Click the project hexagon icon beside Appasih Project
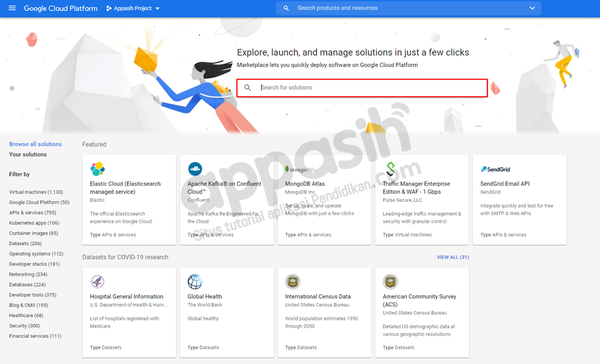 point(109,9)
